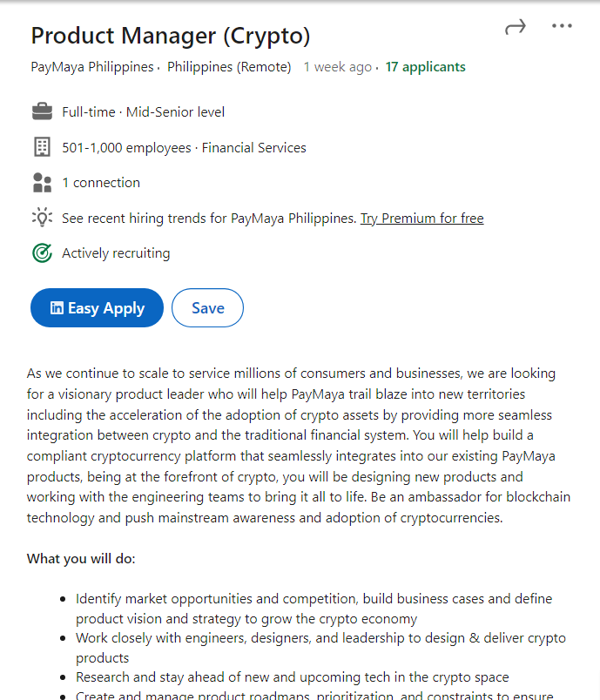Screen dimensions: 600x700
Task: Click the green actively recruiting target icon
Action: click(42, 253)
